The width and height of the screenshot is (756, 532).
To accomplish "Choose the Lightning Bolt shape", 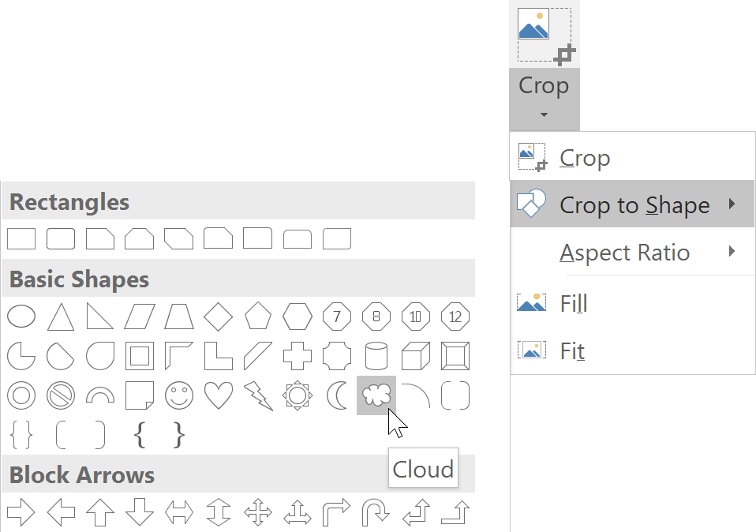I will (257, 395).
